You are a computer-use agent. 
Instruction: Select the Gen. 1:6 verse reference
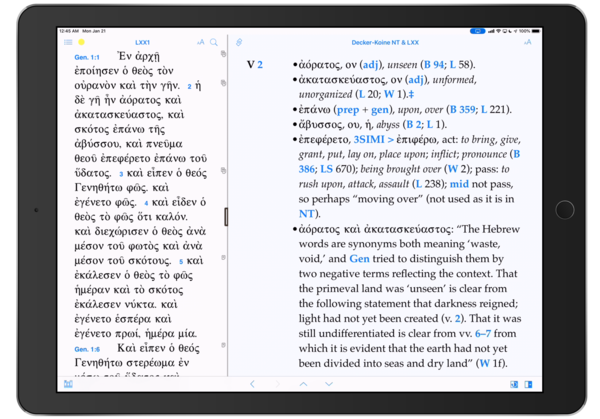[x=88, y=348]
